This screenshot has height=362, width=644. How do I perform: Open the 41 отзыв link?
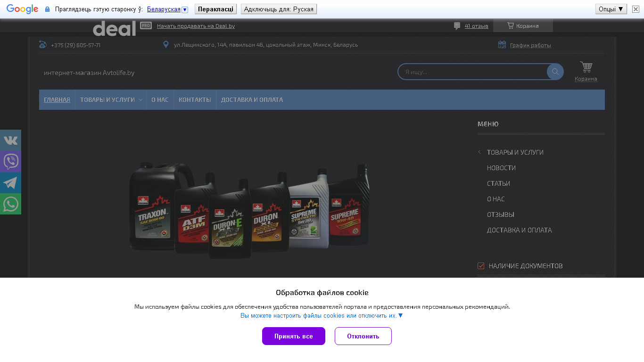pos(476,26)
